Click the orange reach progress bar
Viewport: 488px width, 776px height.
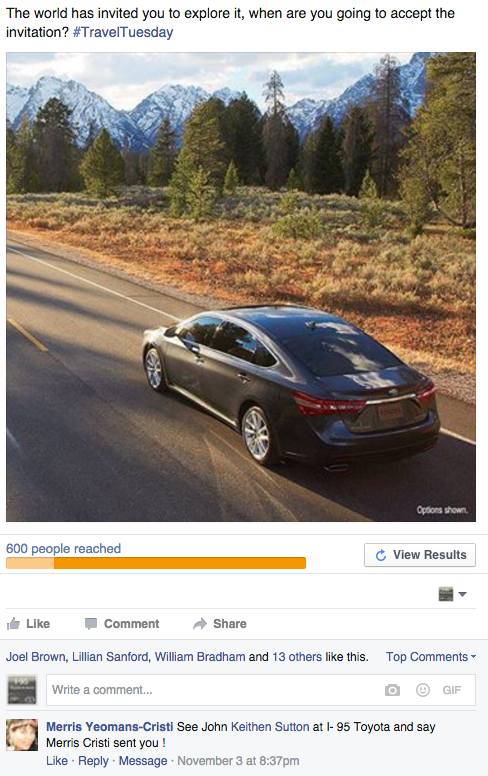tap(156, 563)
